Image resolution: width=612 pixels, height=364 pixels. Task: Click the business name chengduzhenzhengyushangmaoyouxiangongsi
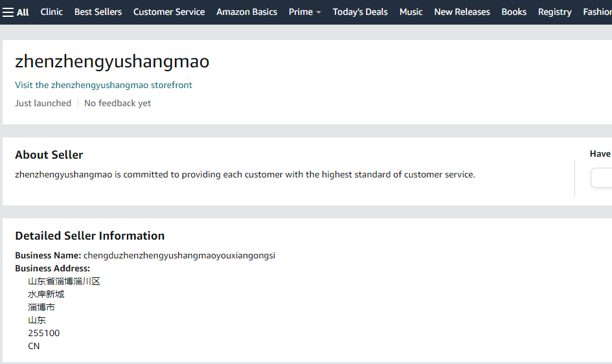[179, 255]
